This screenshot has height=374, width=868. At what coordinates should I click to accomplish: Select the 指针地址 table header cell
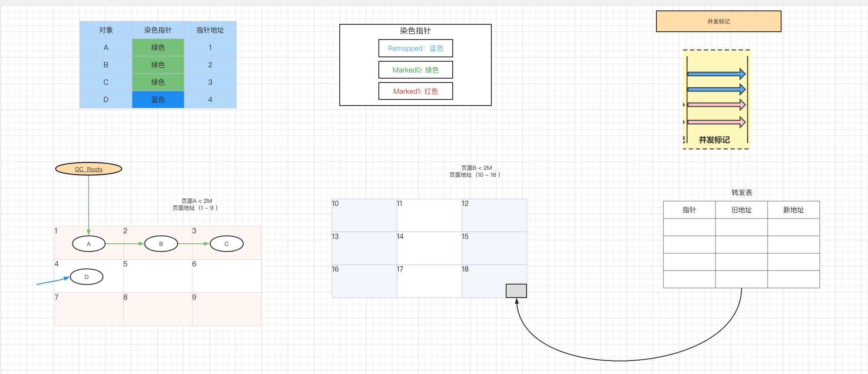tap(210, 30)
